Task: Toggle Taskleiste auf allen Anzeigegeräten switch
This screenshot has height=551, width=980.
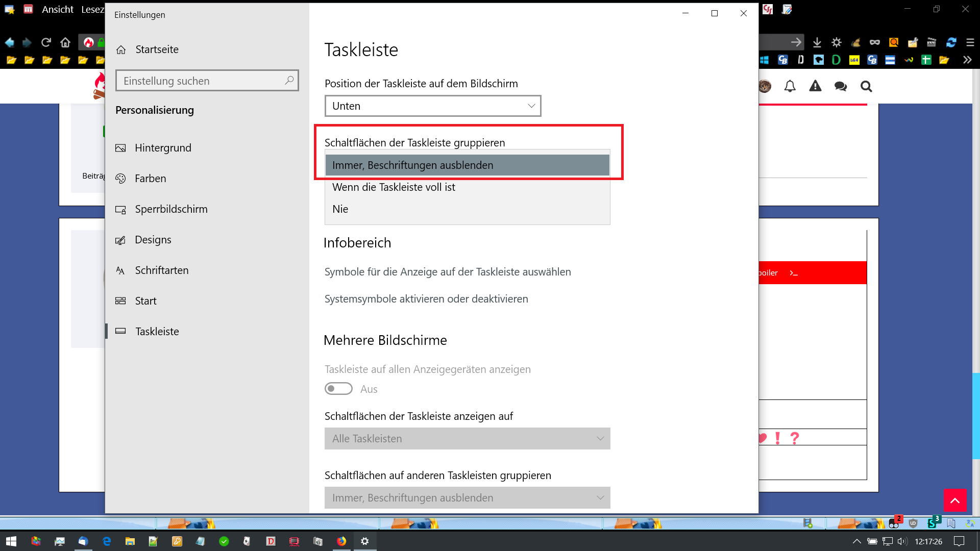Action: 338,389
